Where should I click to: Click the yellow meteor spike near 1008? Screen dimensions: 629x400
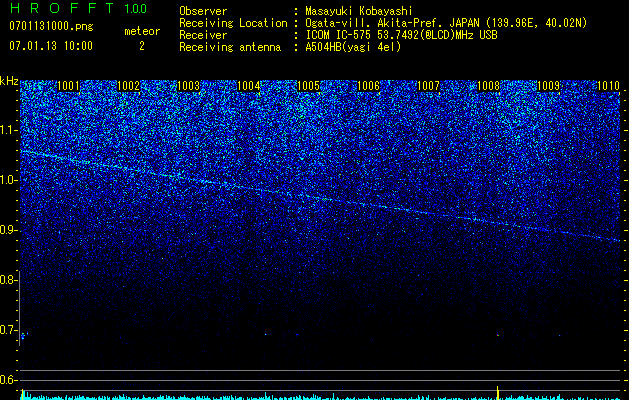coord(497,393)
